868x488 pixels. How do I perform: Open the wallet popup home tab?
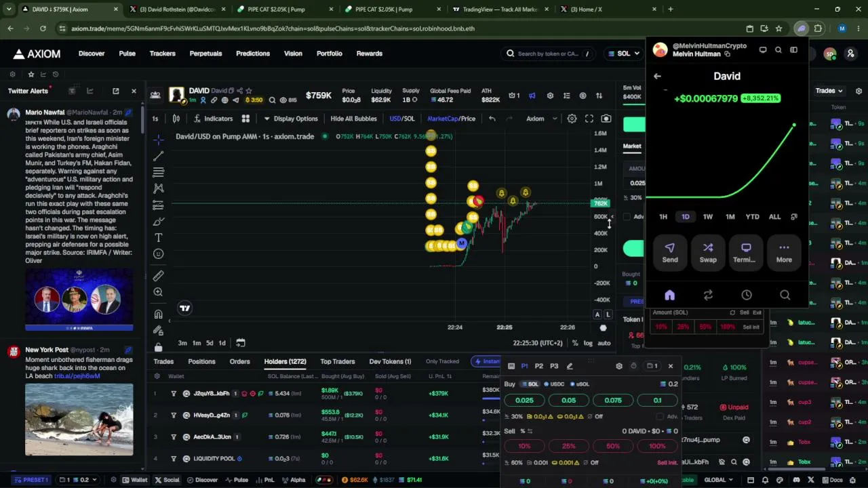[669, 295]
